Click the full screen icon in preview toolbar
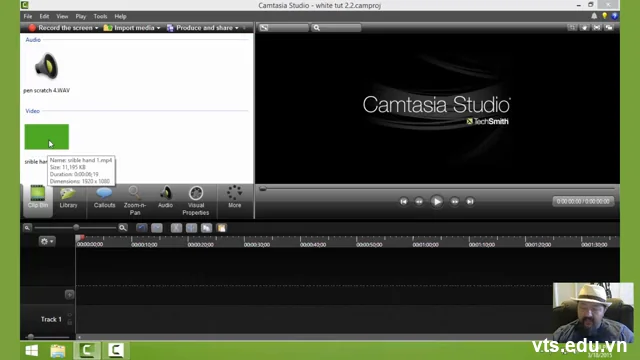 click(x=597, y=28)
